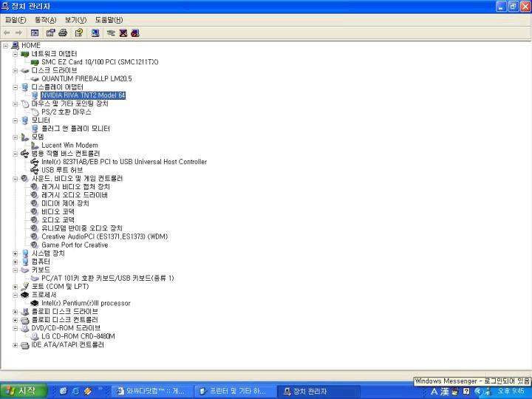Click the SMC EZ Card network adapter icon
Image resolution: width=532 pixels, height=399 pixels.
click(35, 62)
